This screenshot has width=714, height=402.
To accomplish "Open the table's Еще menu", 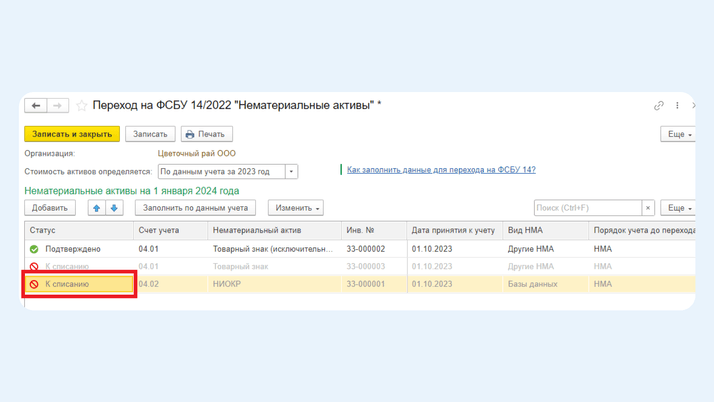I will [x=678, y=208].
